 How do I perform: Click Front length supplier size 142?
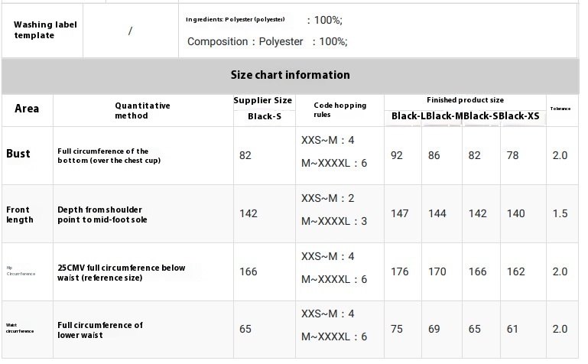[x=249, y=213]
